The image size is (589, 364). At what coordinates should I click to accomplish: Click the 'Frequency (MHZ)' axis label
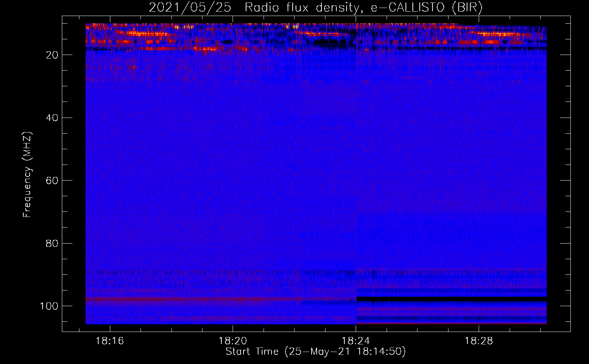point(27,174)
